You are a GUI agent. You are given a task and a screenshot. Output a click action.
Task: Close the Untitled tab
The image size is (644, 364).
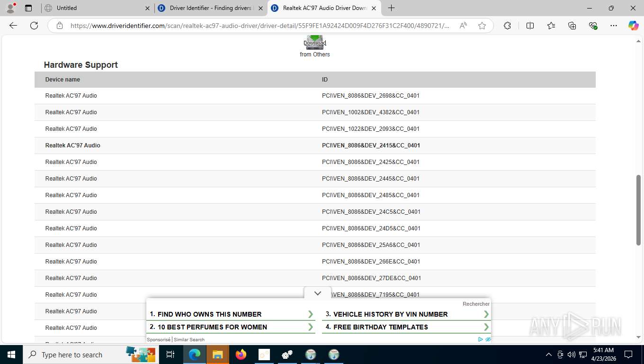(147, 8)
